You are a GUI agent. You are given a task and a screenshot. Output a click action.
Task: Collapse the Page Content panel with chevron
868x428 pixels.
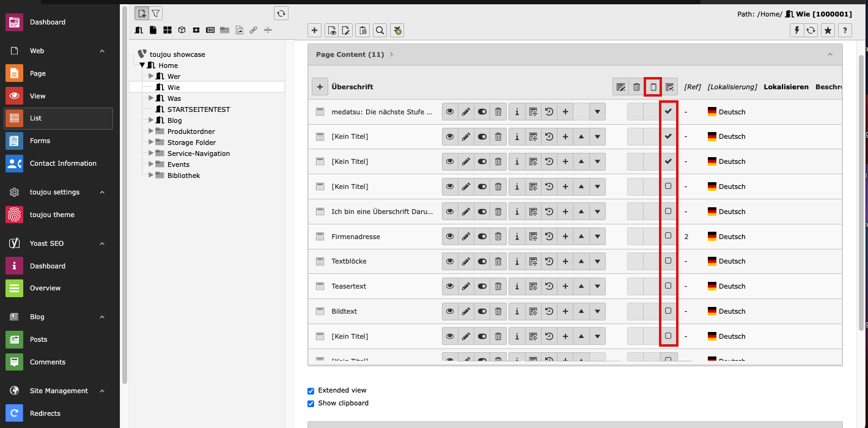(x=830, y=54)
